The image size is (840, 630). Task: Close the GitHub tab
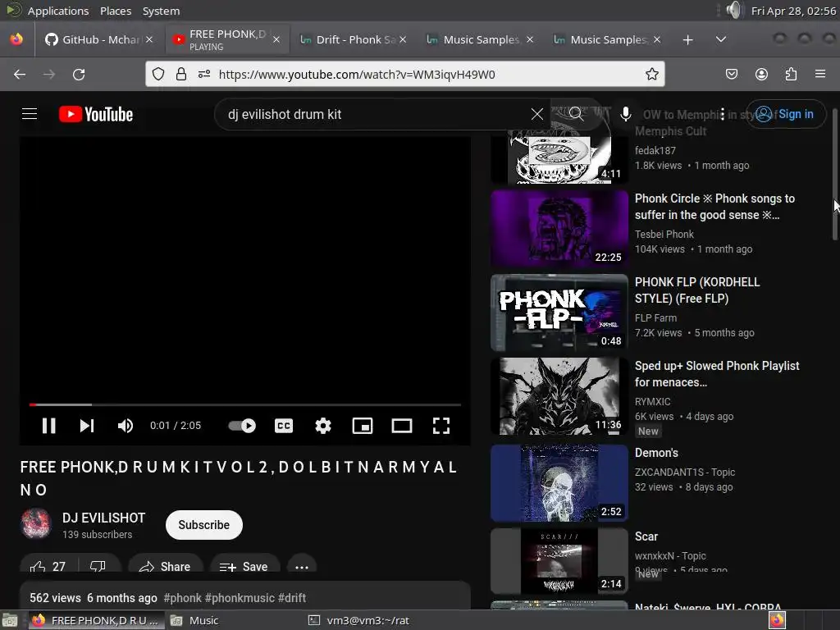(149, 39)
